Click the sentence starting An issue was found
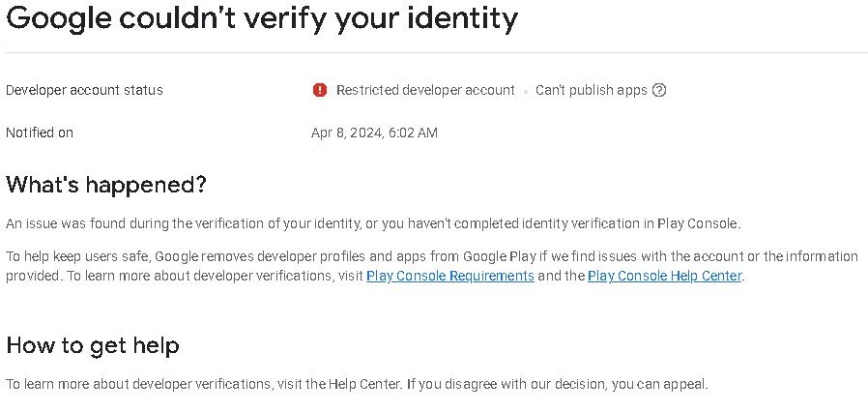The height and width of the screenshot is (412, 868). (x=373, y=223)
